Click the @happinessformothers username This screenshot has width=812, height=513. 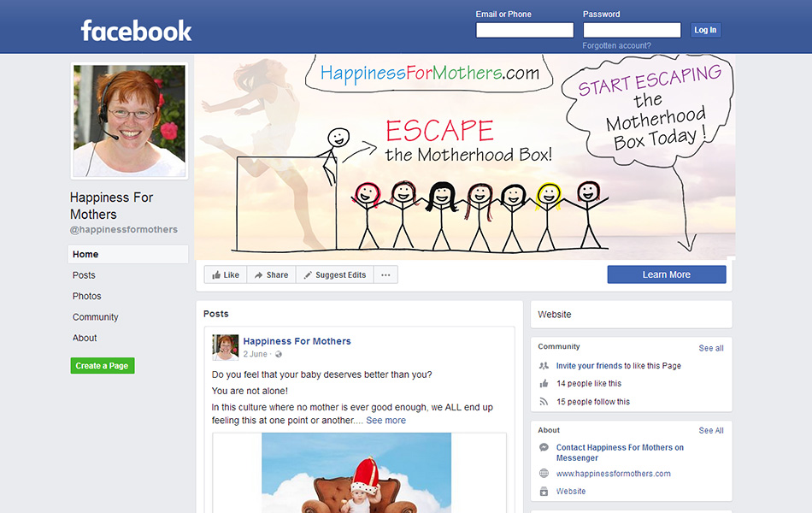click(x=124, y=229)
